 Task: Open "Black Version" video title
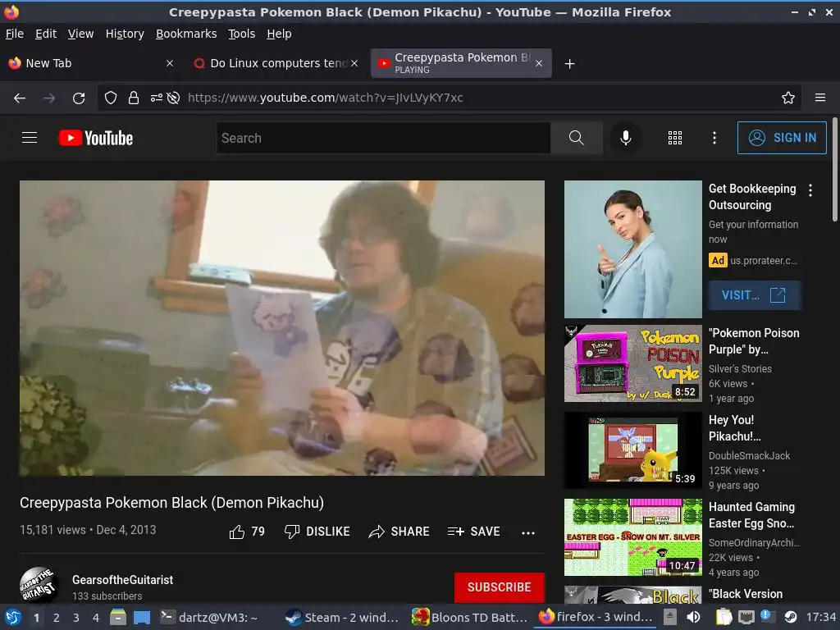point(746,594)
